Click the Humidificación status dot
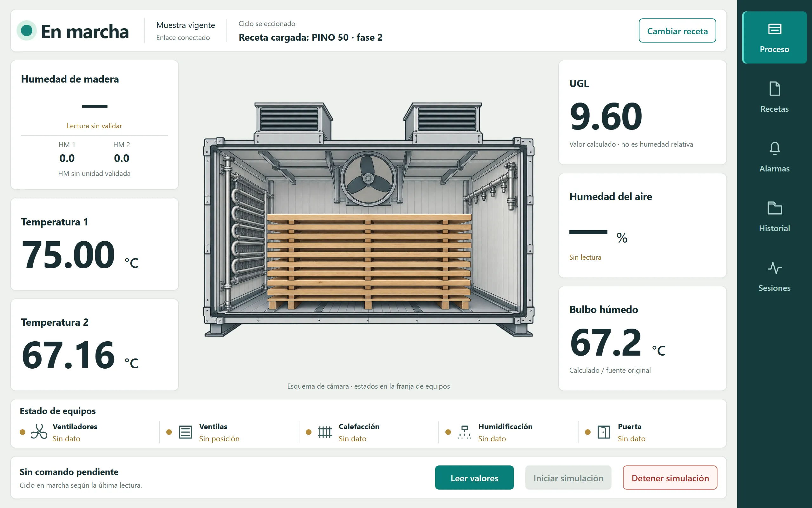812x508 pixels. (448, 432)
